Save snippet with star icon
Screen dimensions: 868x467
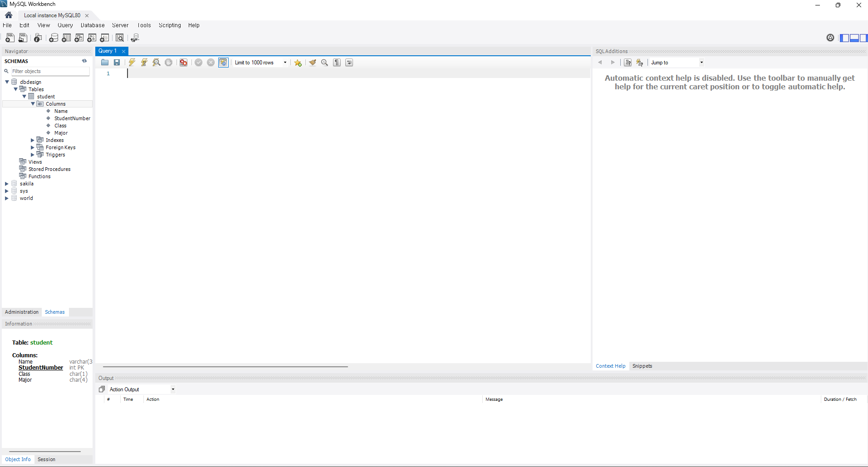298,63
